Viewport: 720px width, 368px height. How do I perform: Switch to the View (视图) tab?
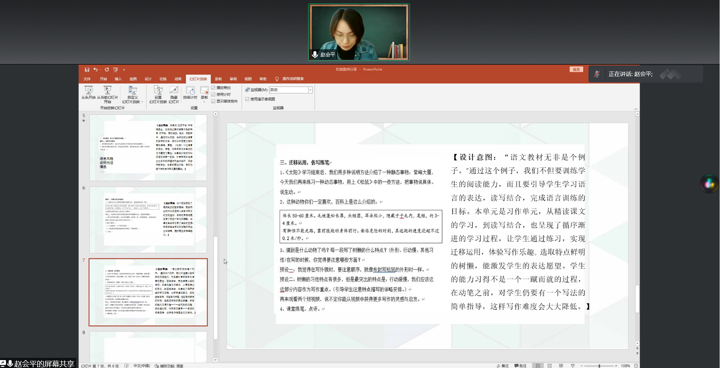[x=248, y=79]
